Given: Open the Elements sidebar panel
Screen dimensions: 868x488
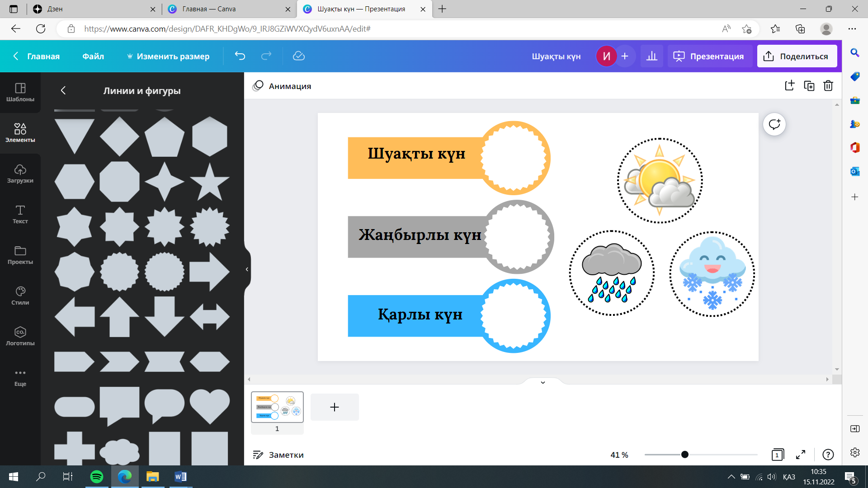Looking at the screenshot, I should [20, 132].
